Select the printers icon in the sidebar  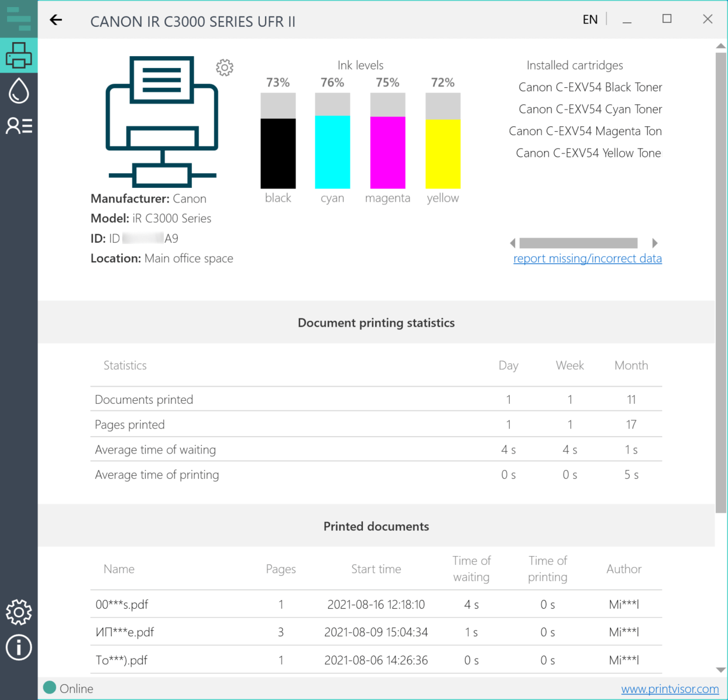click(19, 56)
